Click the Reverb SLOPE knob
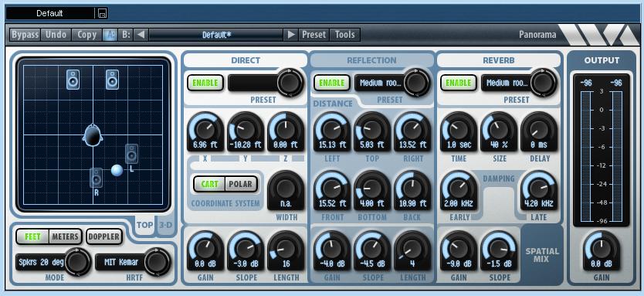This screenshot has width=644, height=296. click(499, 250)
